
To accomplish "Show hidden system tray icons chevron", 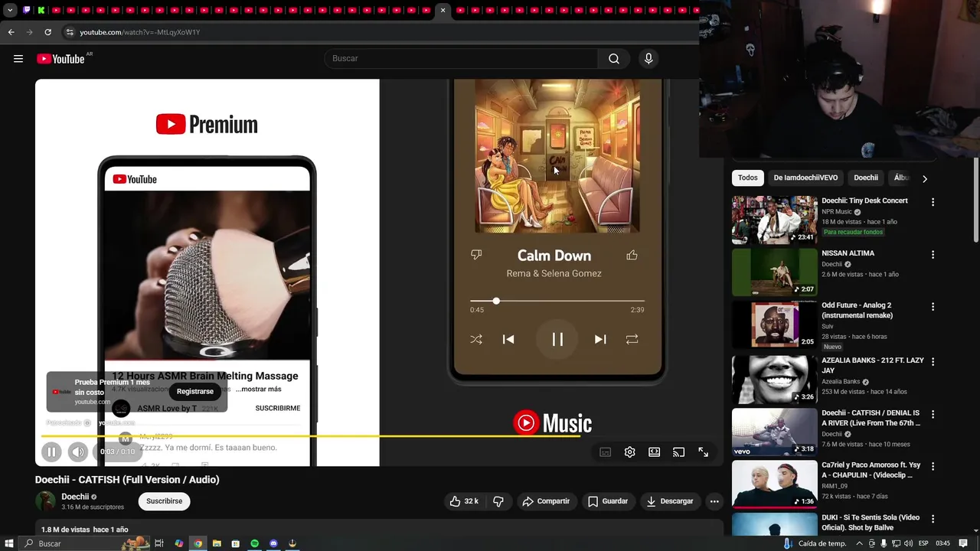I will click(x=859, y=543).
